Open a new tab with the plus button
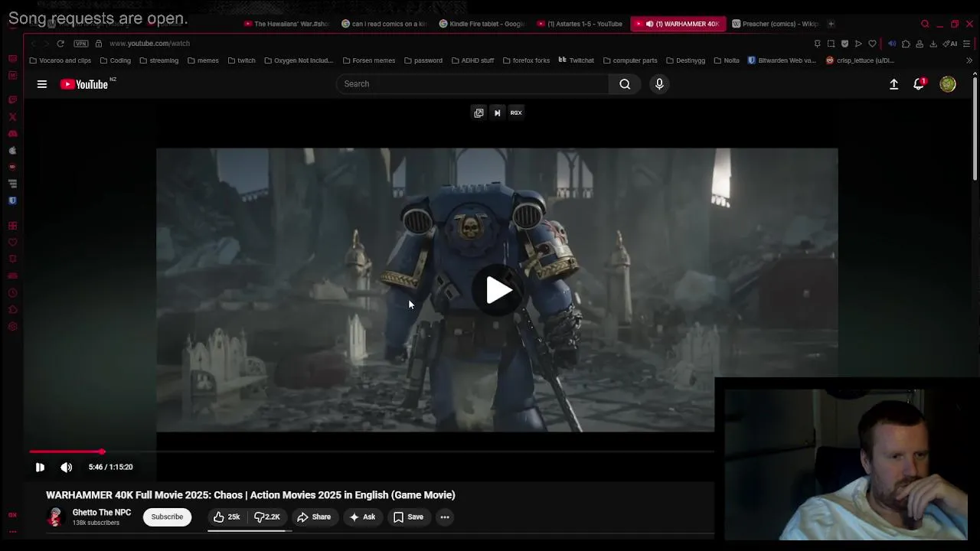The height and width of the screenshot is (551, 980). point(831,24)
